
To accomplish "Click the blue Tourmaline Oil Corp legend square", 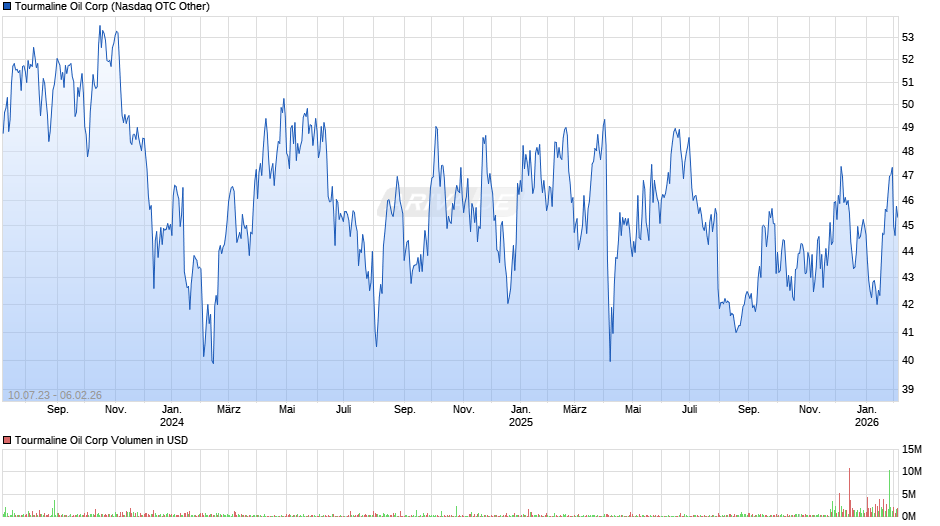I will point(7,7).
